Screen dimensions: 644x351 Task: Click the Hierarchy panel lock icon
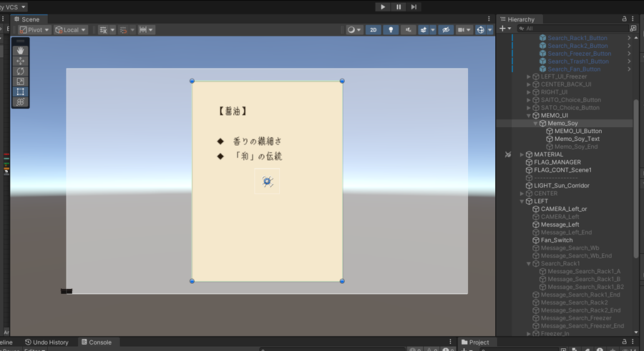(x=624, y=19)
